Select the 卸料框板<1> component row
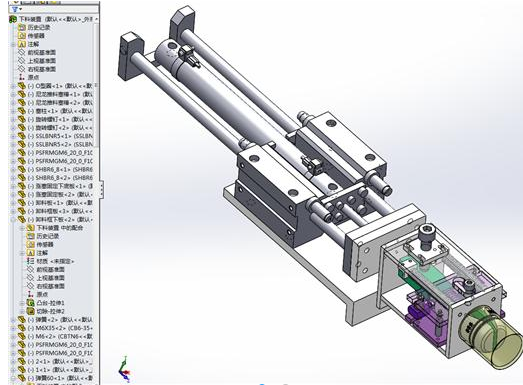523x385 pixels. coord(55,211)
